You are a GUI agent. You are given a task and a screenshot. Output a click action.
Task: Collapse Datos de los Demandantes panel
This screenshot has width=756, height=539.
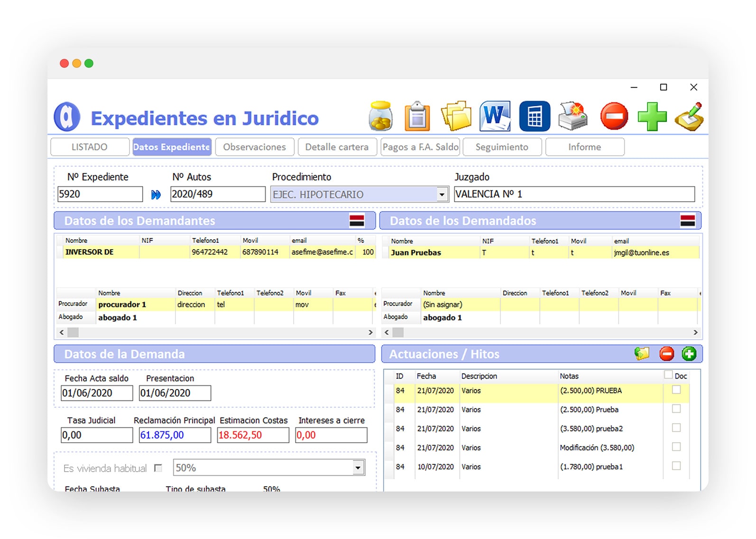(x=357, y=221)
